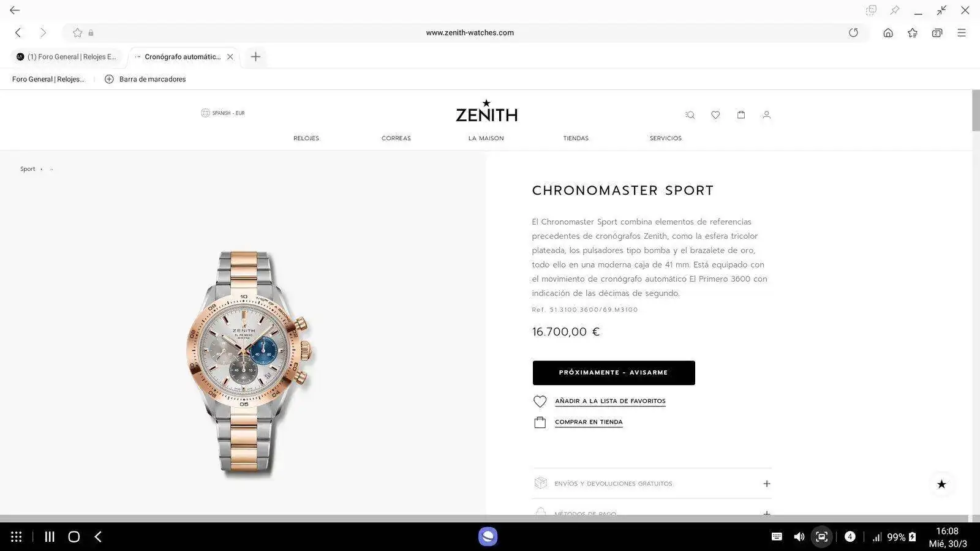Open the user account icon
Viewport: 980px width, 551px height.
[766, 115]
